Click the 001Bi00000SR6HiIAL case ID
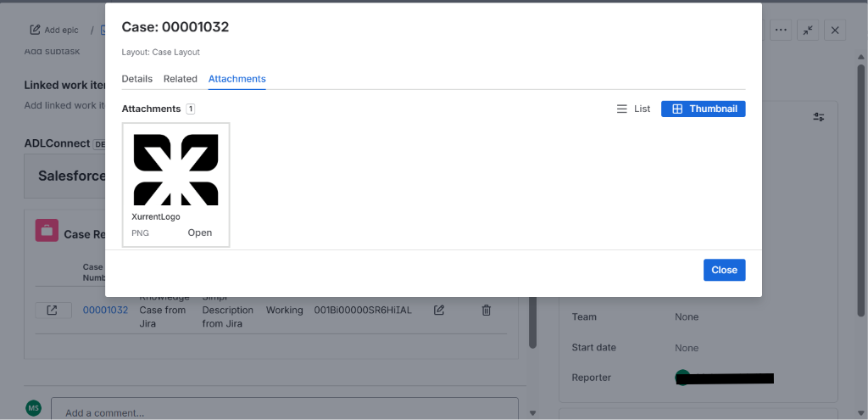This screenshot has width=868, height=420. point(363,311)
